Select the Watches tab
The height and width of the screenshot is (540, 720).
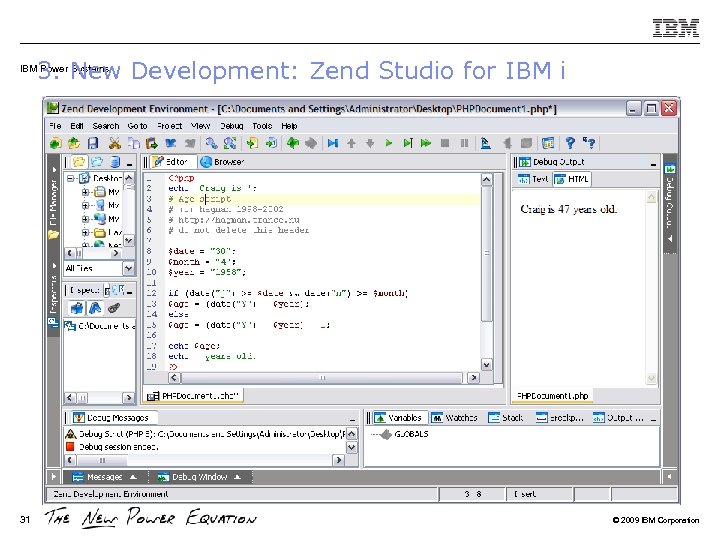tap(455, 418)
